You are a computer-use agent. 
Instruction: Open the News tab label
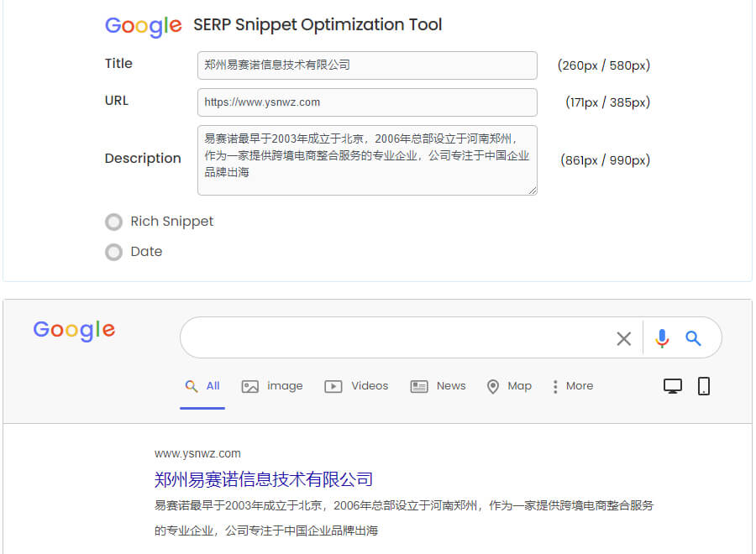click(x=451, y=386)
